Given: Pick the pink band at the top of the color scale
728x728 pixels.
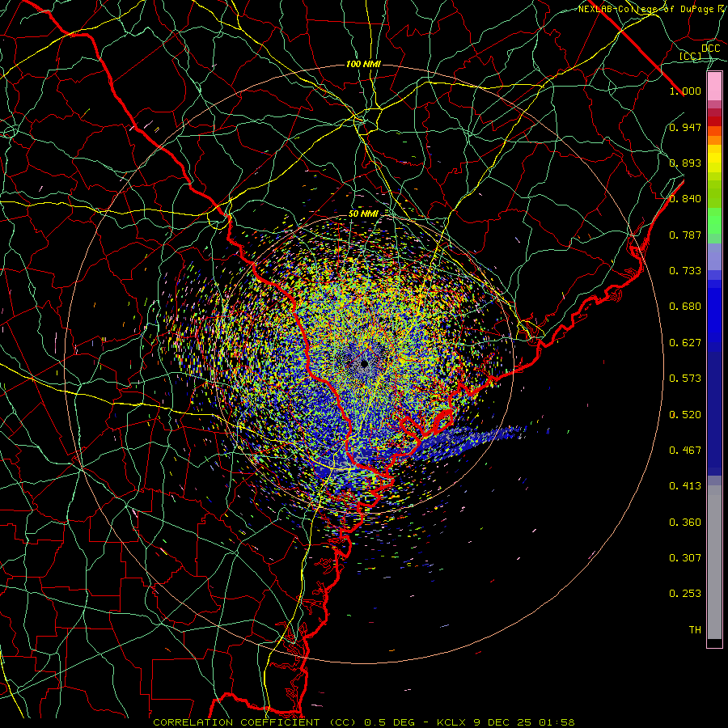Looking at the screenshot, I should [714, 87].
